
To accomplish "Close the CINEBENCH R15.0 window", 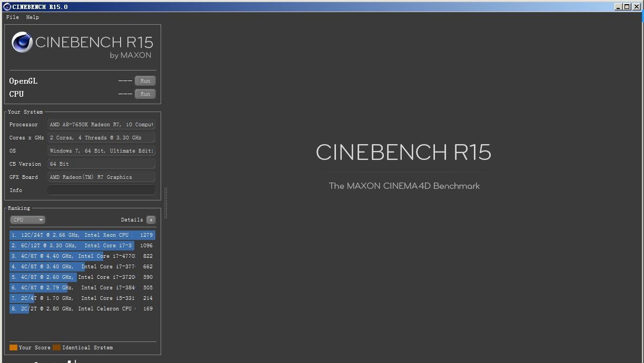I will (636, 7).
